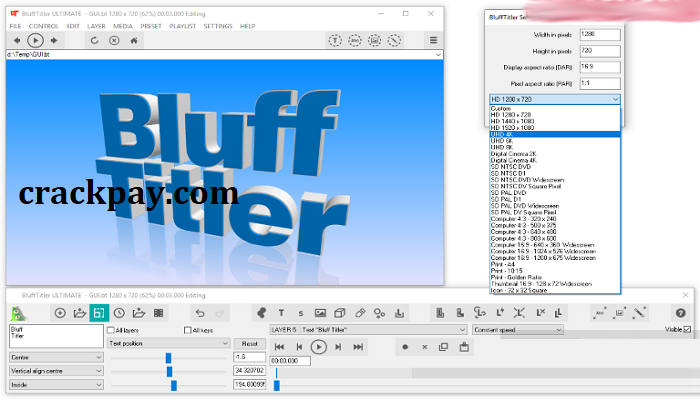Click the Width in pixels field
This screenshot has height=400, width=700.
coord(600,35)
